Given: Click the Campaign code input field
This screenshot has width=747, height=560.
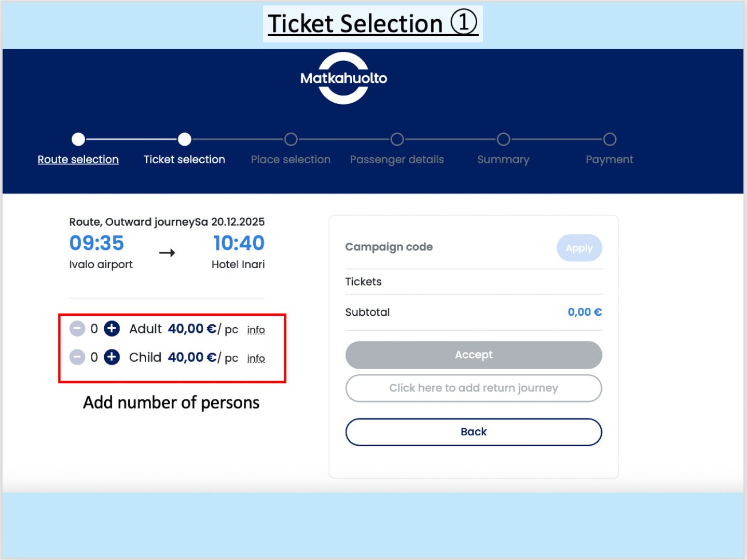Looking at the screenshot, I should (446, 247).
